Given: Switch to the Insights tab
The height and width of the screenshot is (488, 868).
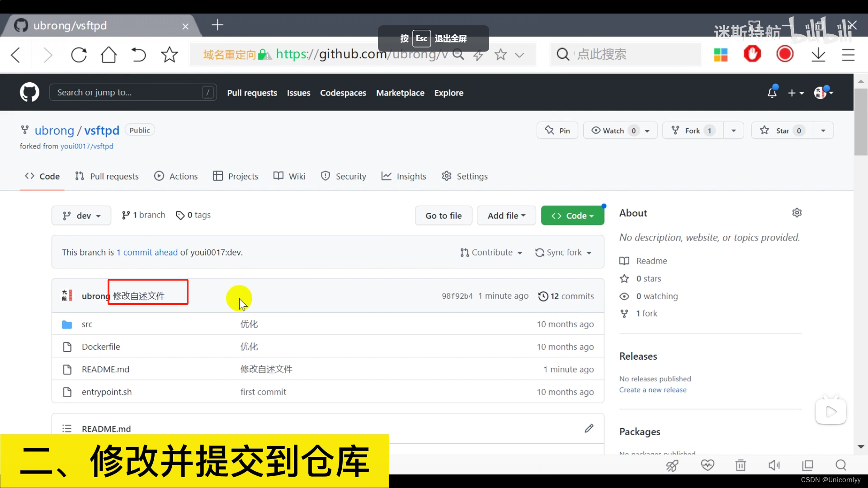Looking at the screenshot, I should click(x=404, y=176).
